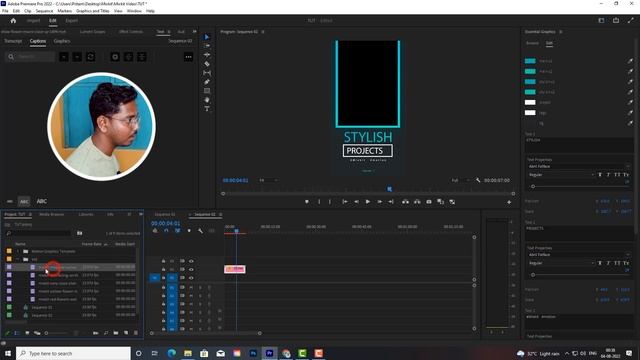Open Text 1 font family dropdown

[x=578, y=167]
